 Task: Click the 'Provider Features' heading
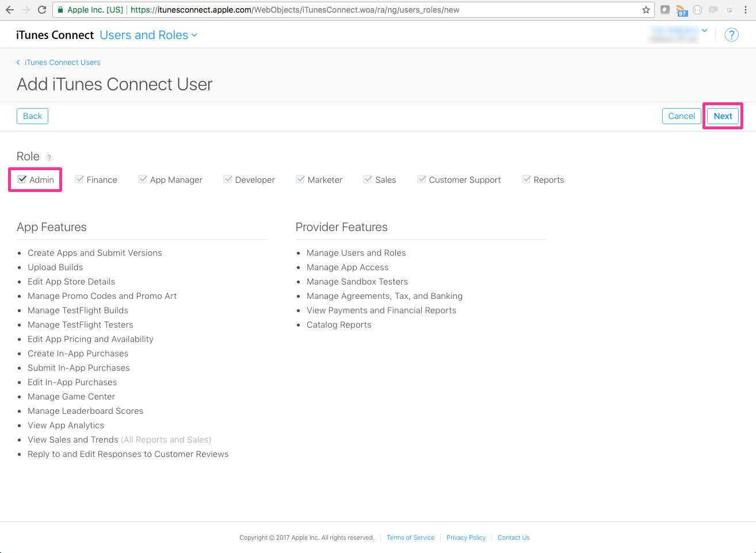click(342, 227)
